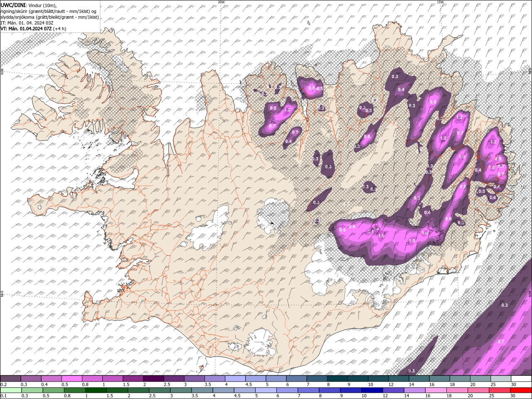This screenshot has width=532, height=399.
Task: Click the rain legend swatch between 0.5 and 0.8
Action: tap(53, 390)
